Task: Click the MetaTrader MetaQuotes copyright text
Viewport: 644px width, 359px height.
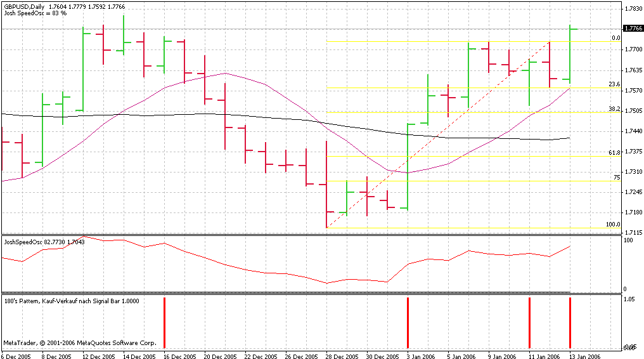Action: click(x=80, y=343)
